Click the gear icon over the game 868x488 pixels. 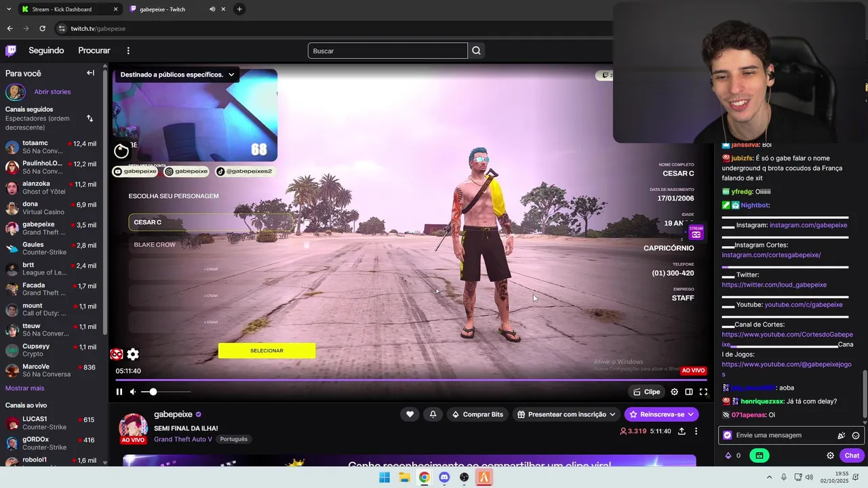click(x=133, y=354)
